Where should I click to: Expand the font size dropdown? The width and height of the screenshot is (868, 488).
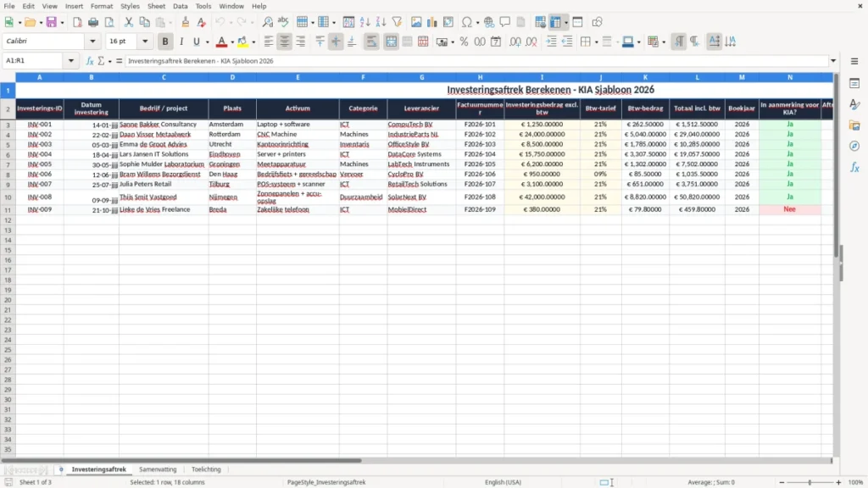[x=145, y=42]
